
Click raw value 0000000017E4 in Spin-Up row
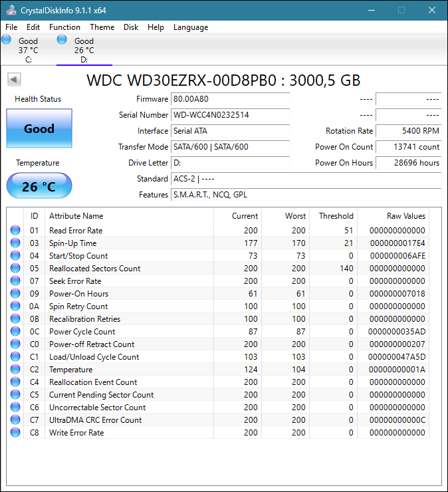[397, 243]
